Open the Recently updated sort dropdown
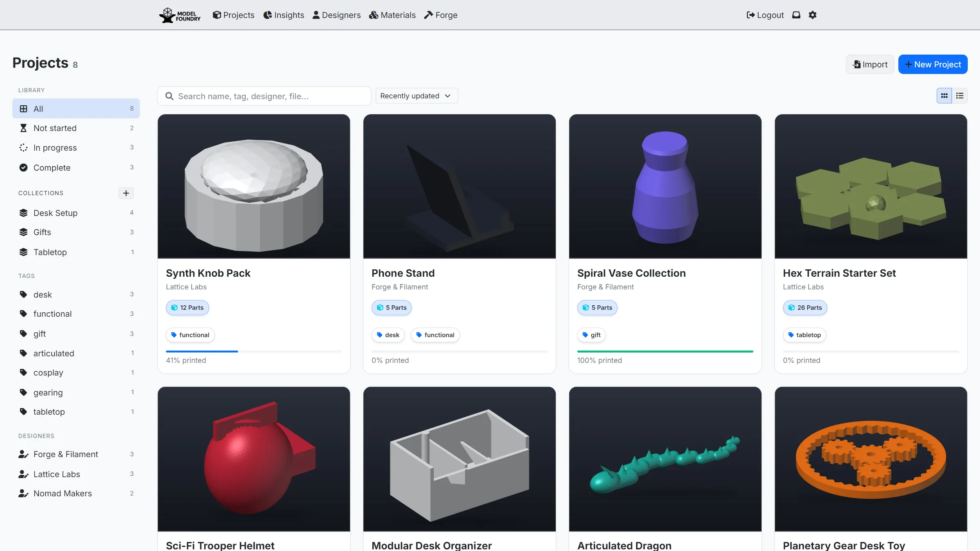Image resolution: width=980 pixels, height=551 pixels. 416,96
